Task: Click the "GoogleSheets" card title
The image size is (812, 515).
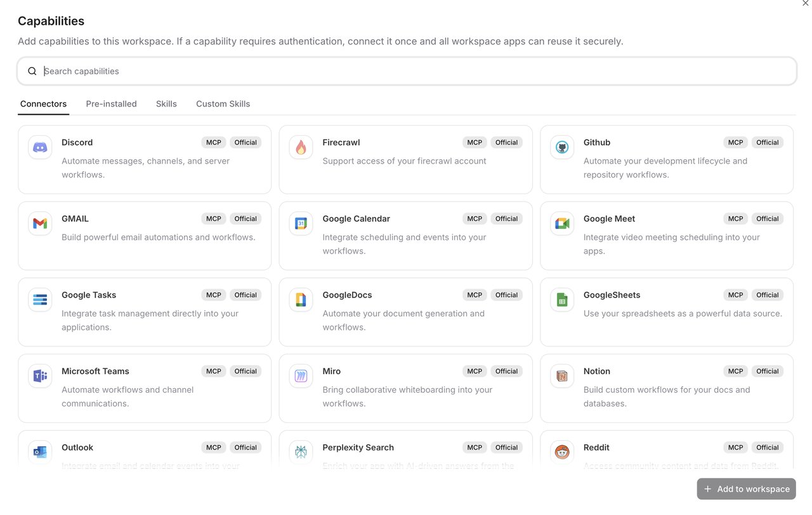Action: click(x=612, y=295)
